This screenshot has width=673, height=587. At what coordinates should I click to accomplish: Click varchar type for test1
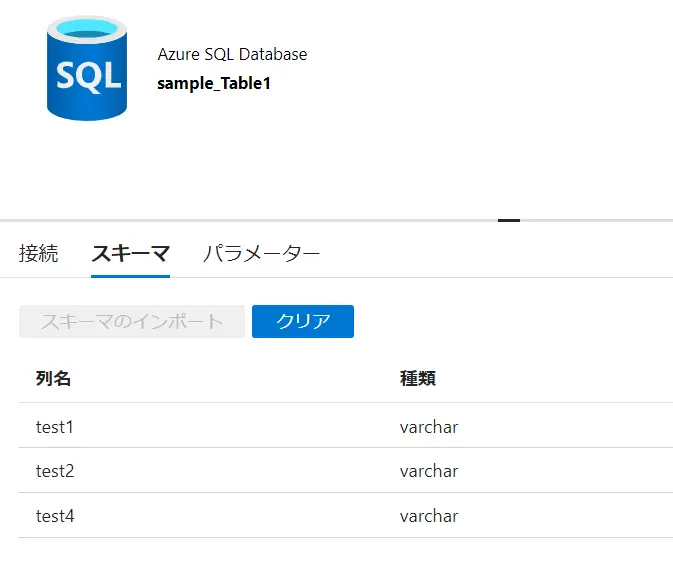click(x=429, y=427)
